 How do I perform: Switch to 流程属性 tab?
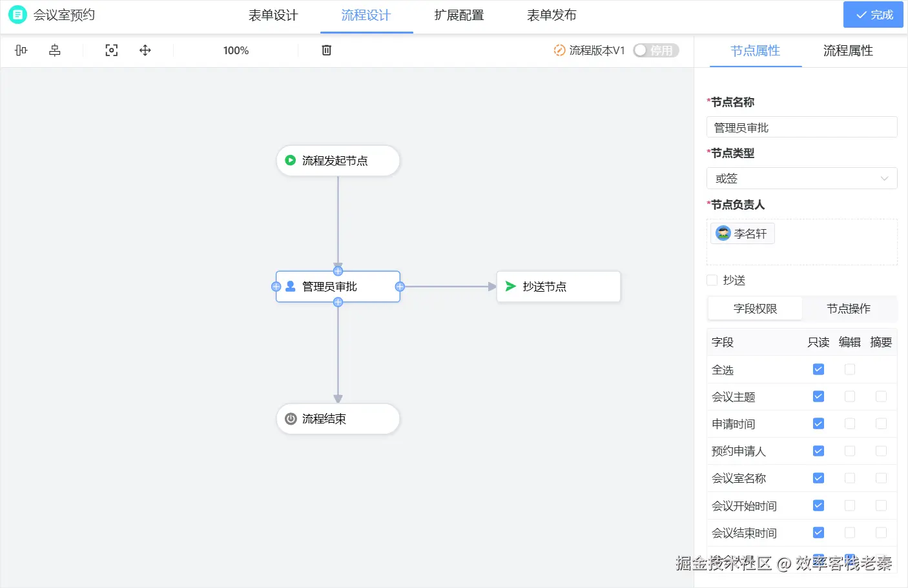click(848, 50)
